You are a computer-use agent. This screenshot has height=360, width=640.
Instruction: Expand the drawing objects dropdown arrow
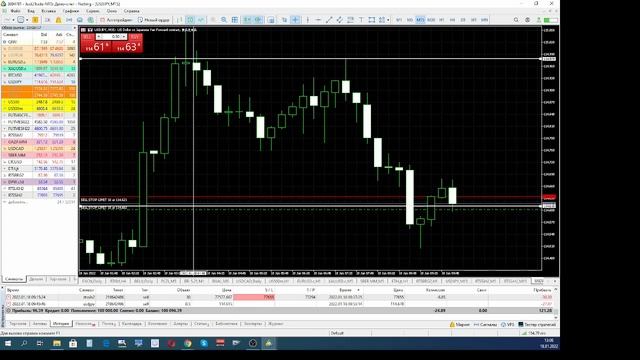click(388, 20)
